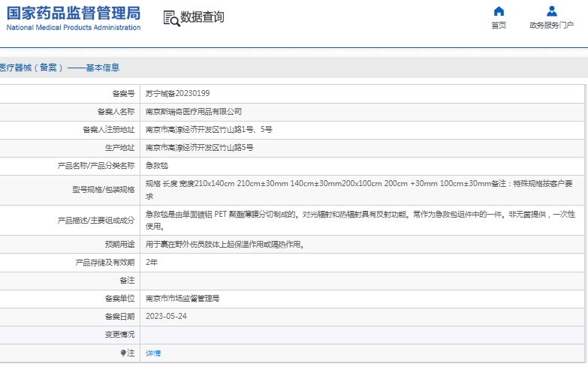Click the 备案人名称 label

click(x=116, y=111)
